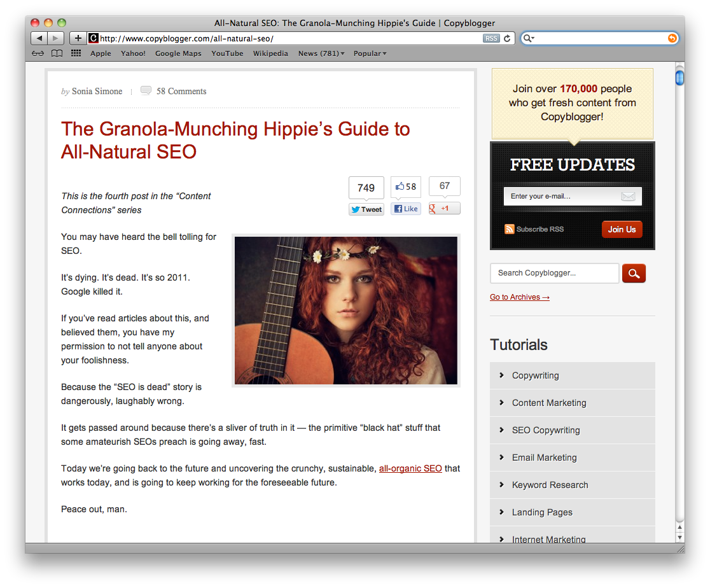Follow the Go to Archives link
710x588 pixels.
(x=519, y=297)
